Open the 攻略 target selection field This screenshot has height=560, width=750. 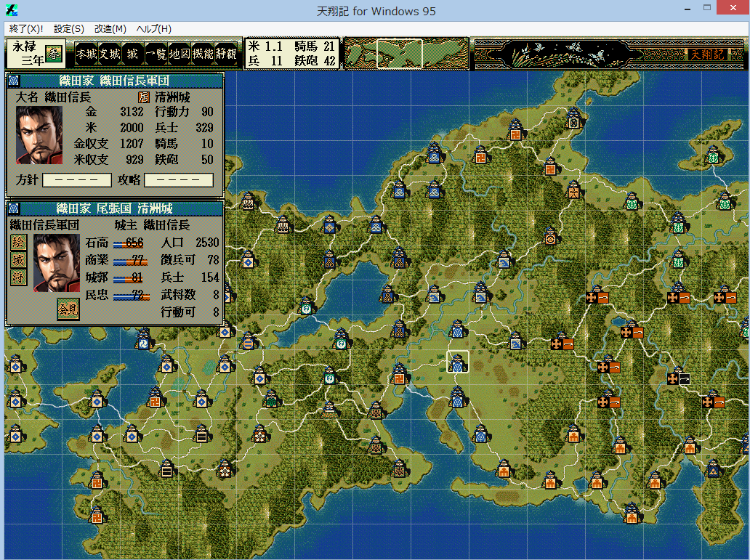click(179, 179)
